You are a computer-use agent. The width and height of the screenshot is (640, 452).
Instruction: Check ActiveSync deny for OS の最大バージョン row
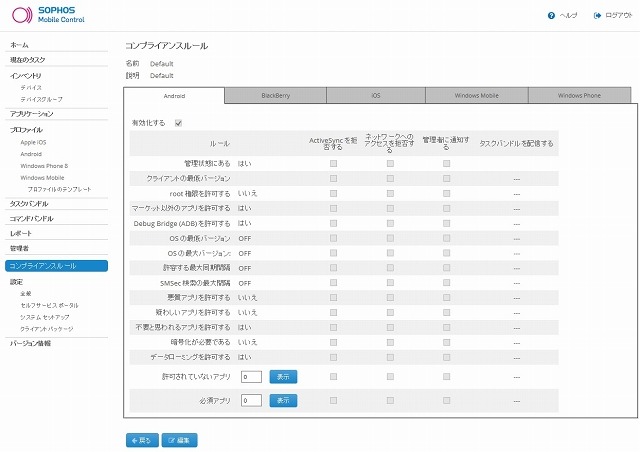point(333,253)
